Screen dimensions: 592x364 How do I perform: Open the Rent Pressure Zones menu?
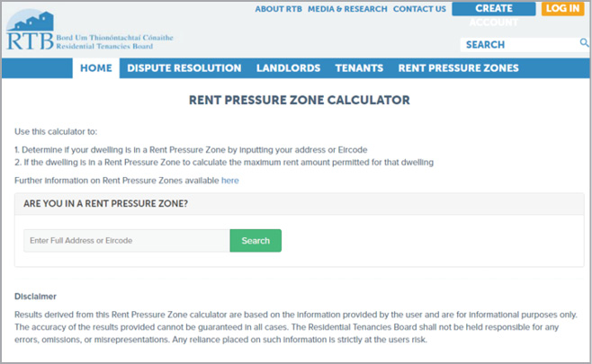pyautogui.click(x=458, y=68)
